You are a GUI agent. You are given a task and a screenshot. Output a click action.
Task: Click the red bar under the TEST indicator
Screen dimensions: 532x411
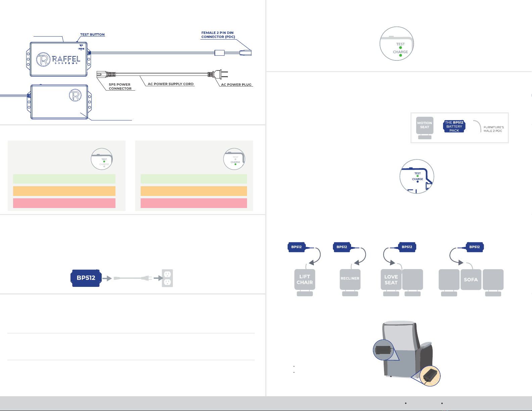(64, 203)
